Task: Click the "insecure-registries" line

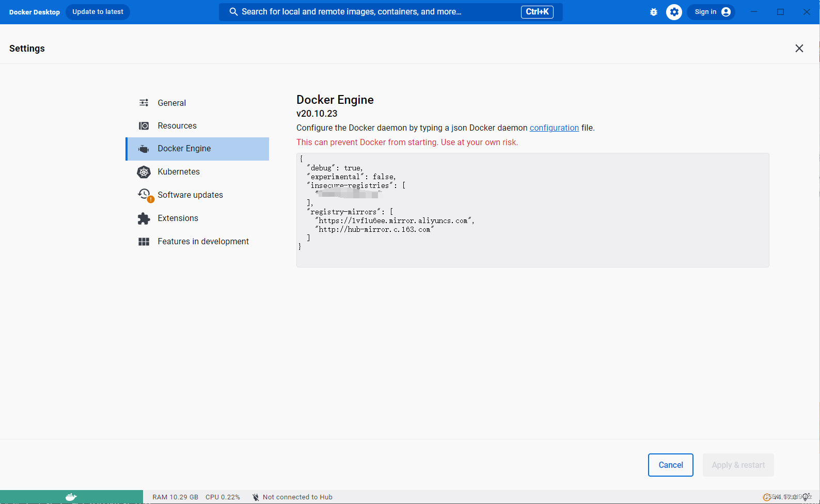Action: (x=356, y=186)
